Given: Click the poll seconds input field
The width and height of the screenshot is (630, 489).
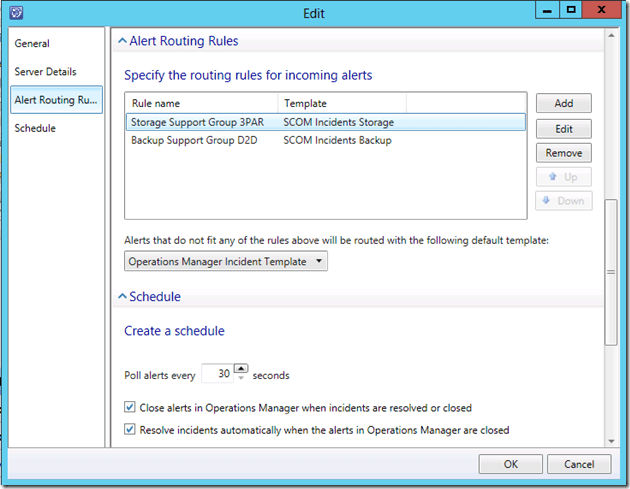Looking at the screenshot, I should click(217, 375).
